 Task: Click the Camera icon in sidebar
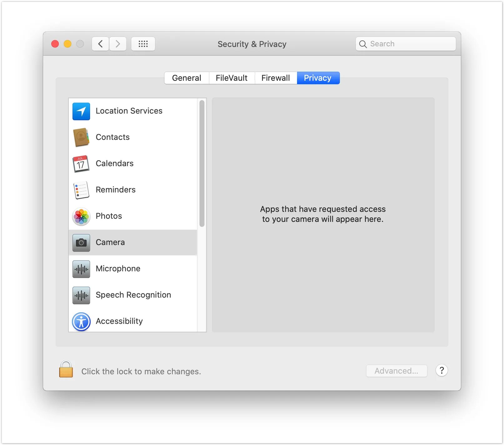[81, 243]
